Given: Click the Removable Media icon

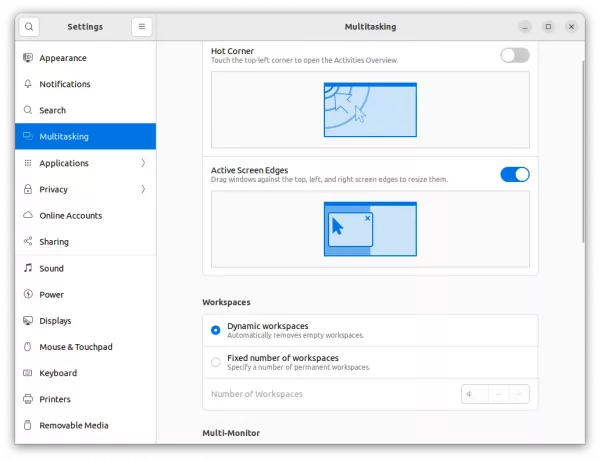Looking at the screenshot, I should 28,425.
